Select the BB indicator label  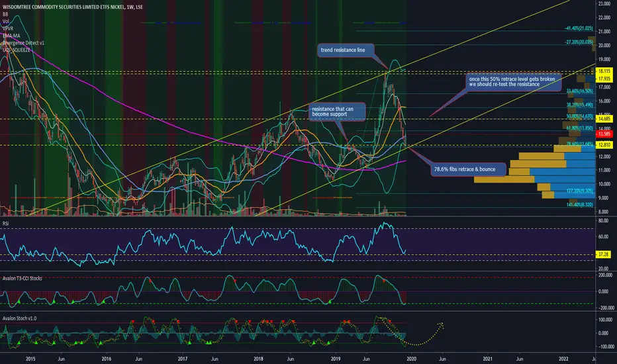pyautogui.click(x=5, y=14)
